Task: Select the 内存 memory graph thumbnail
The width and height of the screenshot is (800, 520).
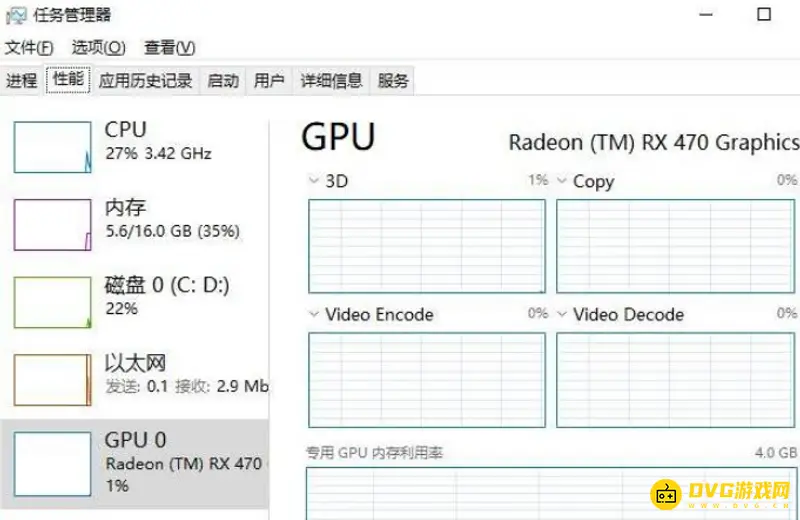Action: click(52, 224)
